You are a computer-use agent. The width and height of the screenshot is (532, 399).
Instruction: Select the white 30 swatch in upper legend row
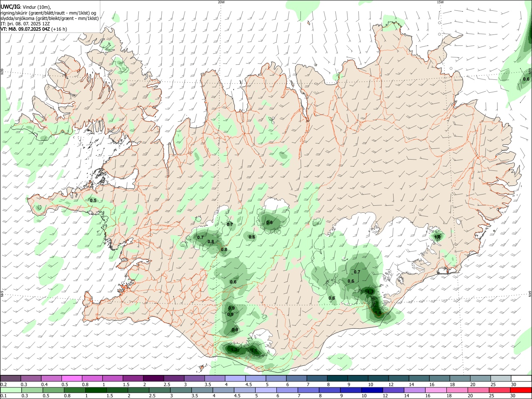tap(522, 378)
